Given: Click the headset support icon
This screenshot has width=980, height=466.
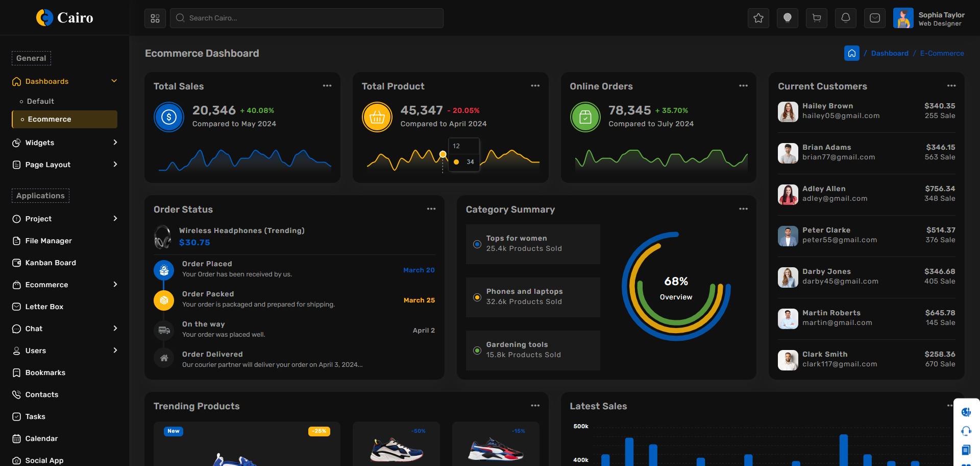Looking at the screenshot, I should tap(966, 431).
